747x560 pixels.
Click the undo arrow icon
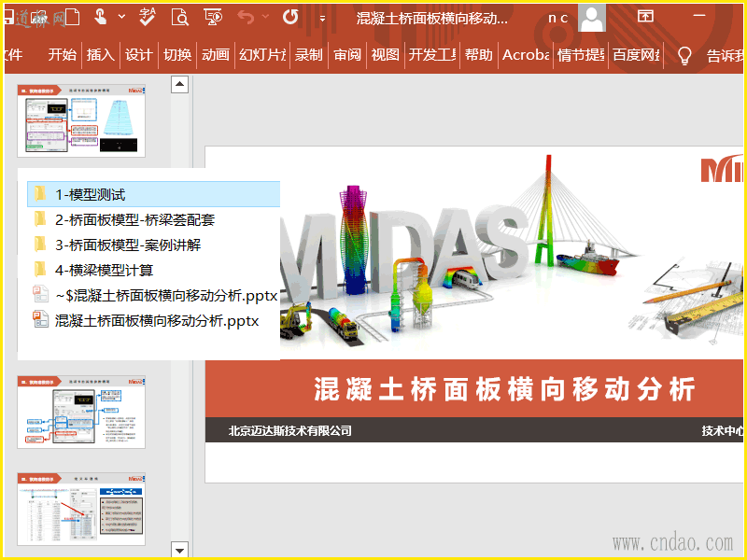click(246, 17)
